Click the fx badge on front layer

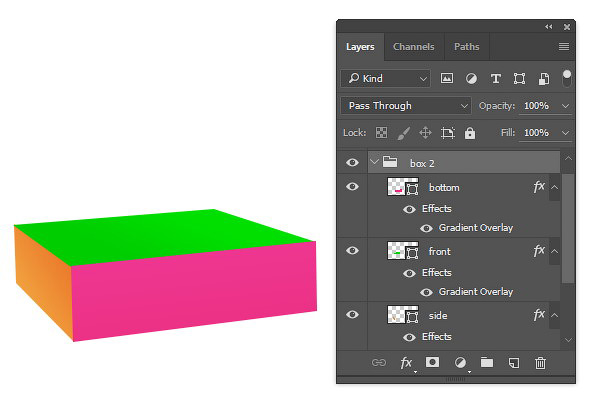pos(539,250)
